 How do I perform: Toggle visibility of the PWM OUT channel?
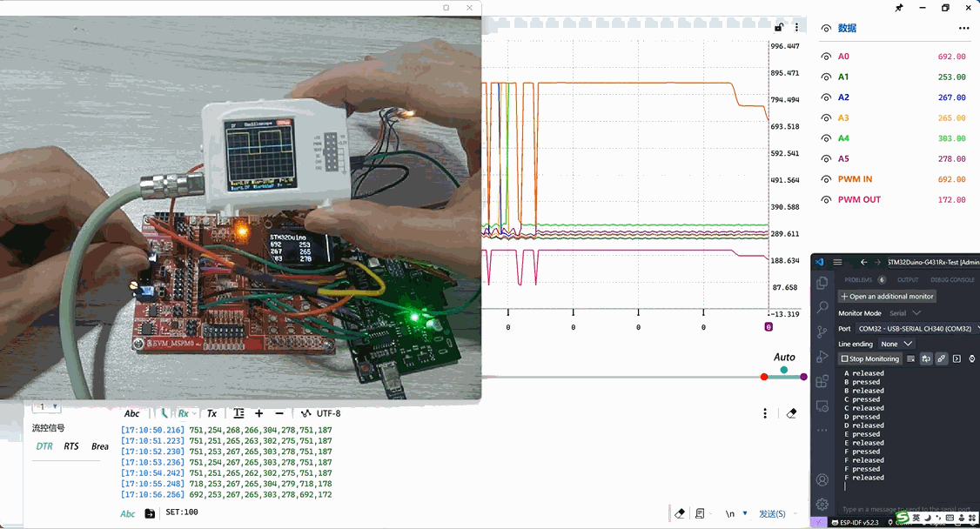tap(826, 199)
